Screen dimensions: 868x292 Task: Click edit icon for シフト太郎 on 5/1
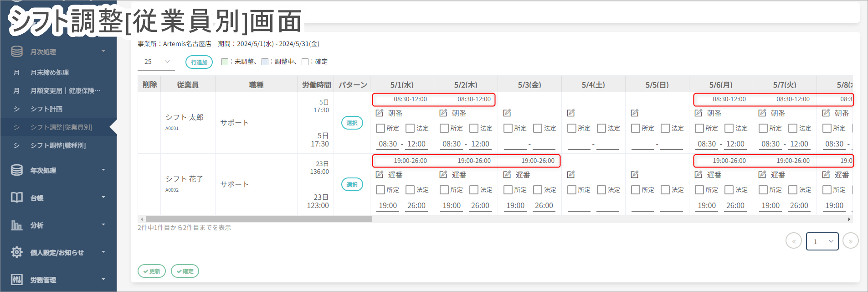(x=380, y=113)
